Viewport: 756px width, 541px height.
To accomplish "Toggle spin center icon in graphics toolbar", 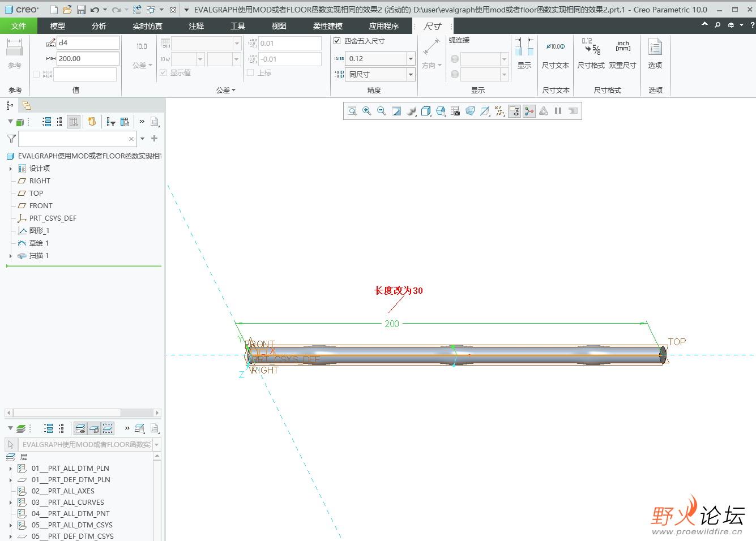I will point(529,111).
